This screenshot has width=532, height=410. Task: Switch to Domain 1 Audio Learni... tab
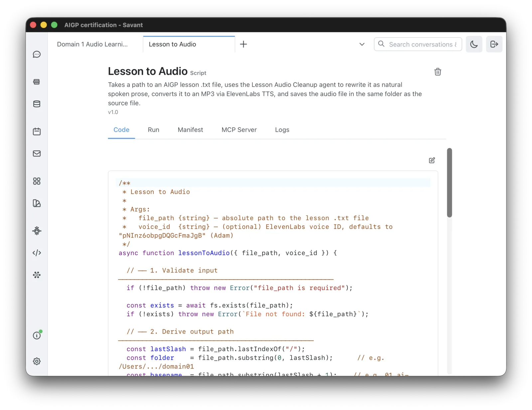tap(92, 44)
